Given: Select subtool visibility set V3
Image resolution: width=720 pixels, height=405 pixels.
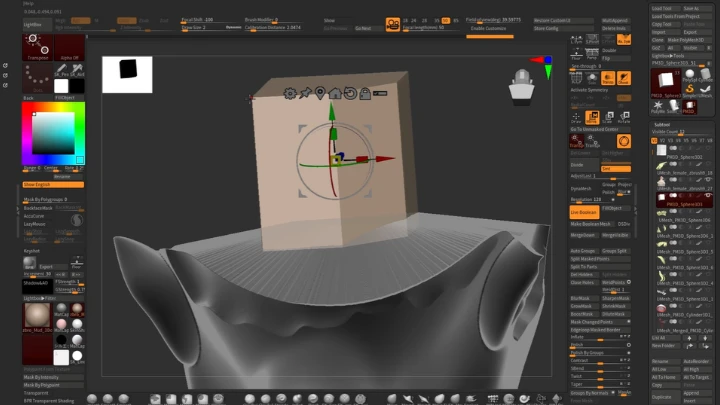Looking at the screenshot, I should pos(670,141).
